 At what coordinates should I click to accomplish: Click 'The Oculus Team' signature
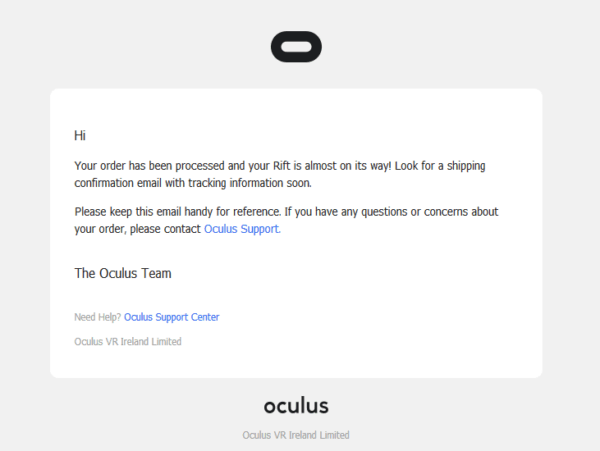click(x=123, y=273)
